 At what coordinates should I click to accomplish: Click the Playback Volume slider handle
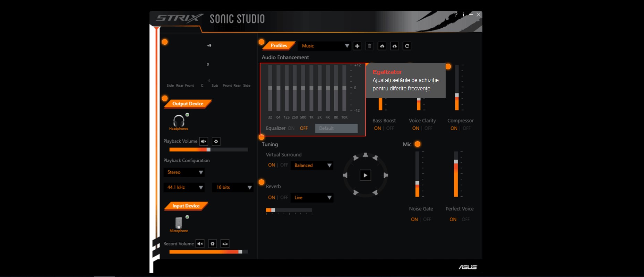point(208,150)
